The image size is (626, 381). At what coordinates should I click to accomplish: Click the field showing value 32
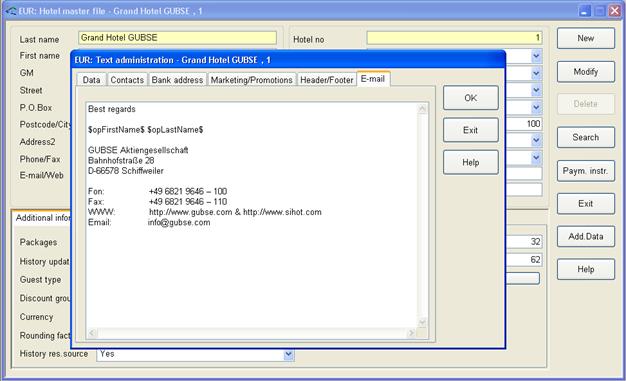click(524, 242)
